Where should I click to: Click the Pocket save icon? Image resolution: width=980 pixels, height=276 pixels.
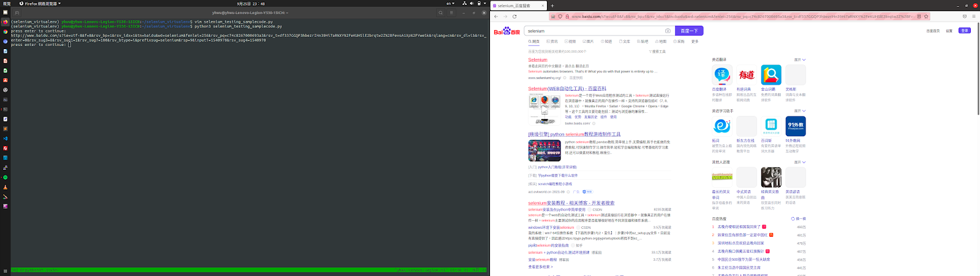(x=965, y=17)
